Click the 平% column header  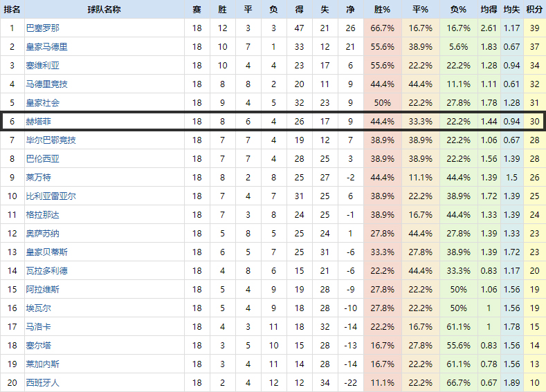point(420,10)
